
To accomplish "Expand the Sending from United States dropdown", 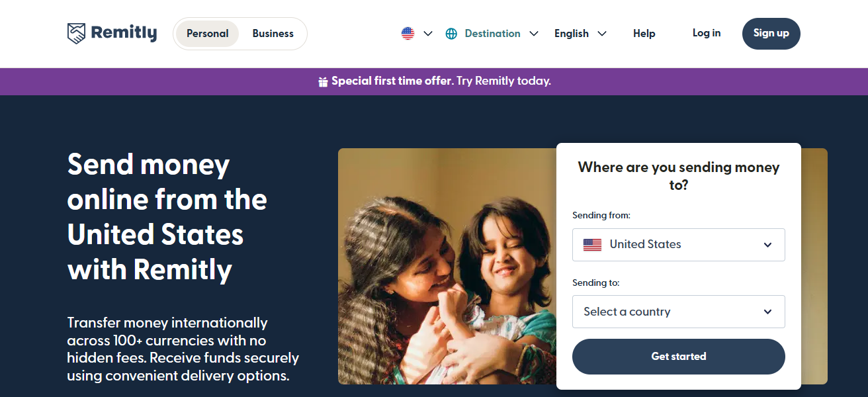I will point(767,245).
